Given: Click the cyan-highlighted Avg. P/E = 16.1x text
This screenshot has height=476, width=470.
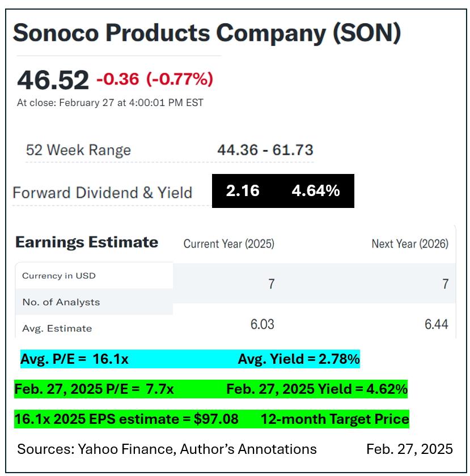Looking at the screenshot, I should tap(74, 359).
